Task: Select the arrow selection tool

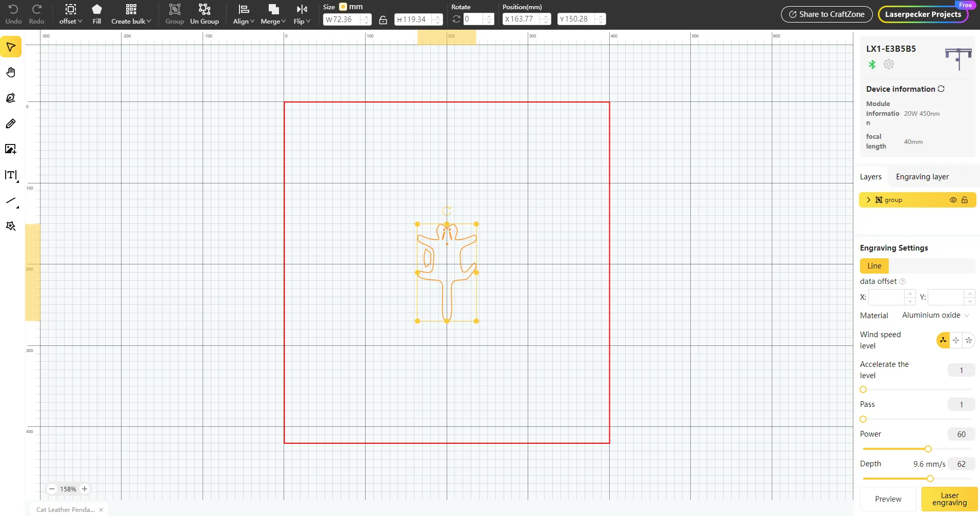Action: pyautogui.click(x=11, y=47)
